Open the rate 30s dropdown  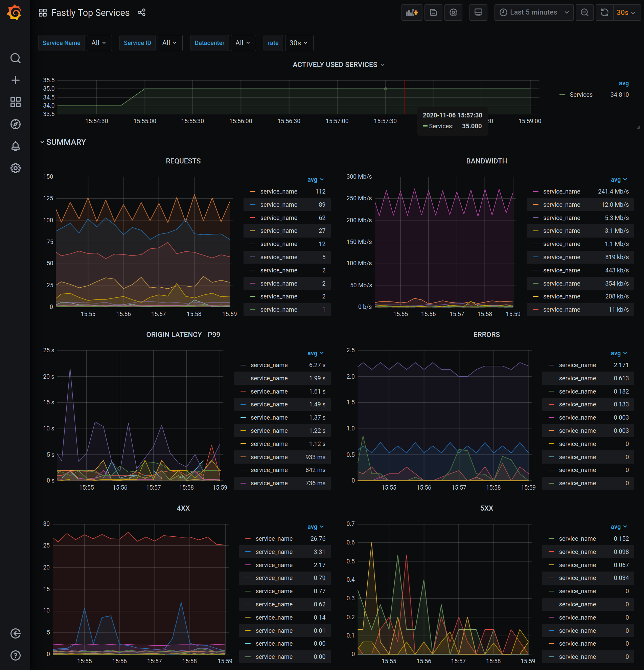[299, 43]
